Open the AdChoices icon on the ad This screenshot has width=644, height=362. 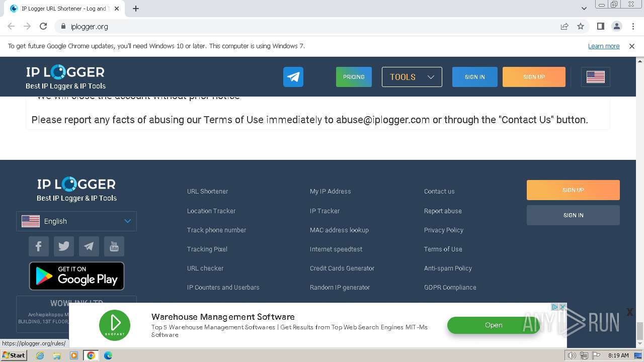[555, 307]
